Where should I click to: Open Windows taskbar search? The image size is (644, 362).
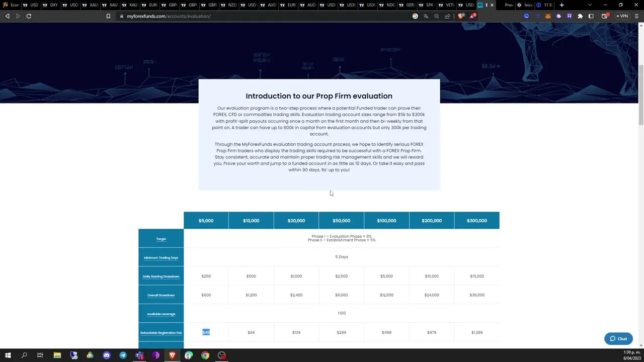pos(24,355)
